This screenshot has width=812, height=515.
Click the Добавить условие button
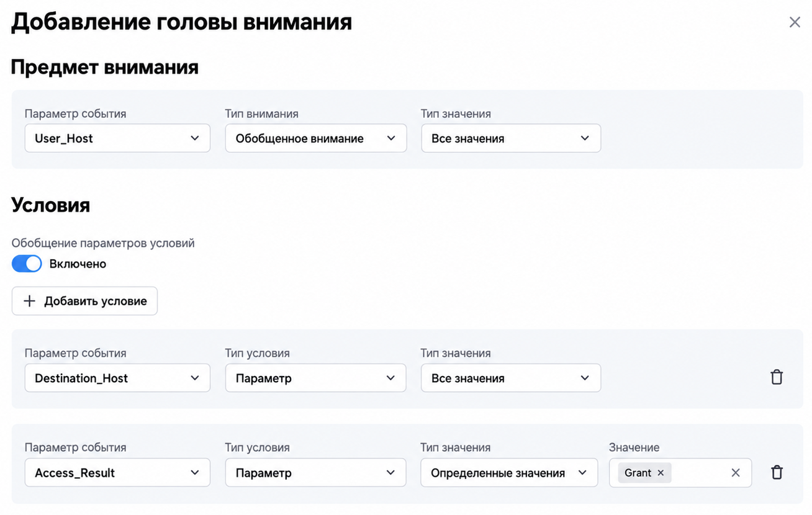(84, 301)
